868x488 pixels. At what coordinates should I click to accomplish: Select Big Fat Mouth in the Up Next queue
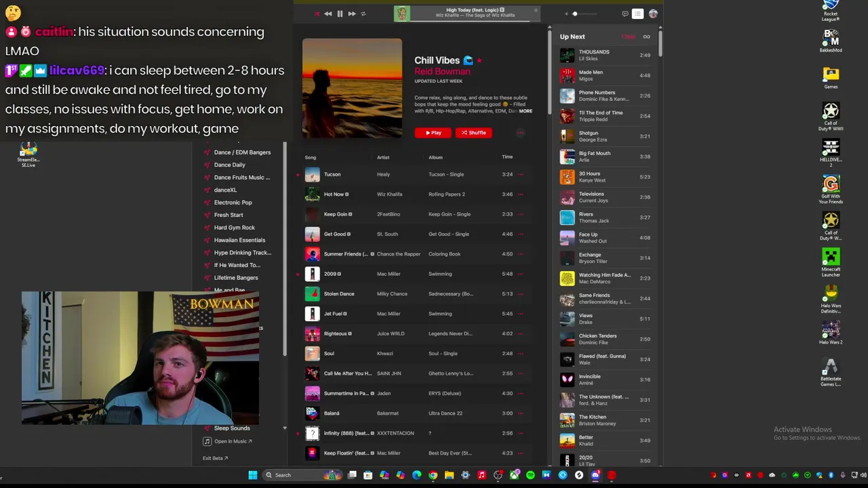(x=605, y=157)
